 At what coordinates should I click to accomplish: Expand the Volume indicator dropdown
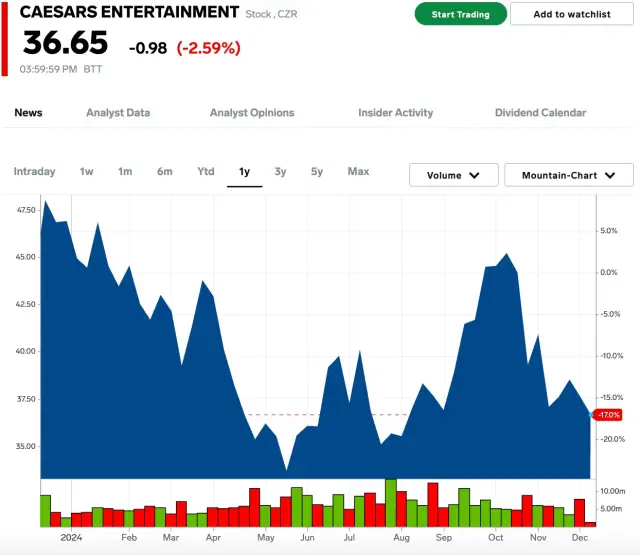click(454, 175)
